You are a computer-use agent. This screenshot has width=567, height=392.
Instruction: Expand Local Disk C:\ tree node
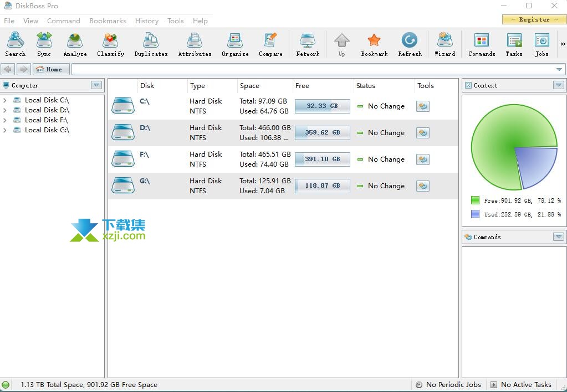5,100
